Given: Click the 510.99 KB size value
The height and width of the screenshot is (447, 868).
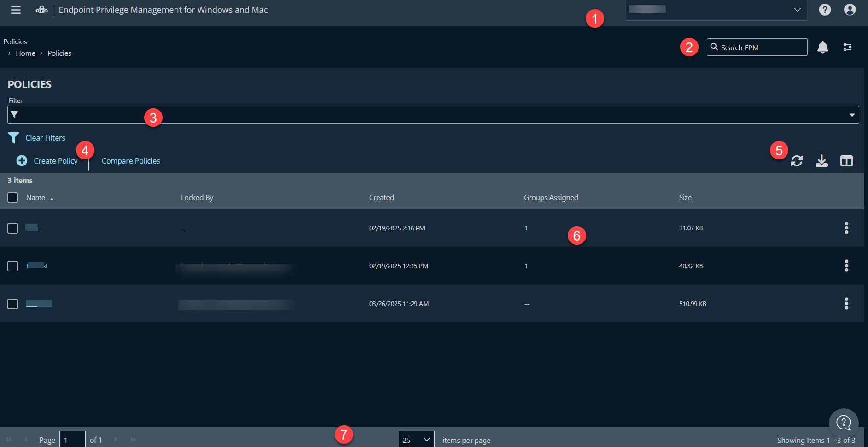Looking at the screenshot, I should tap(693, 304).
